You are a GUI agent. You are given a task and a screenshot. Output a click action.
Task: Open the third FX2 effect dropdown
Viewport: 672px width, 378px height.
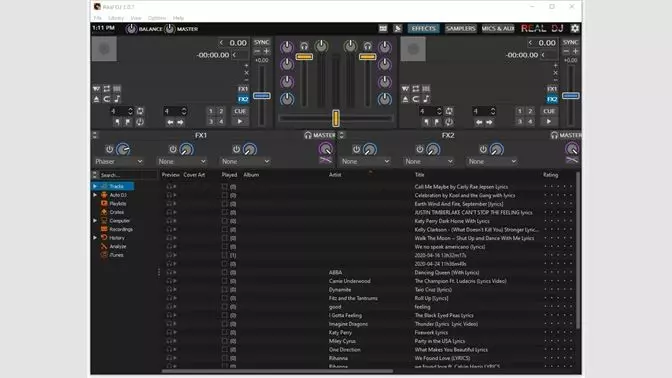pyautogui.click(x=492, y=162)
